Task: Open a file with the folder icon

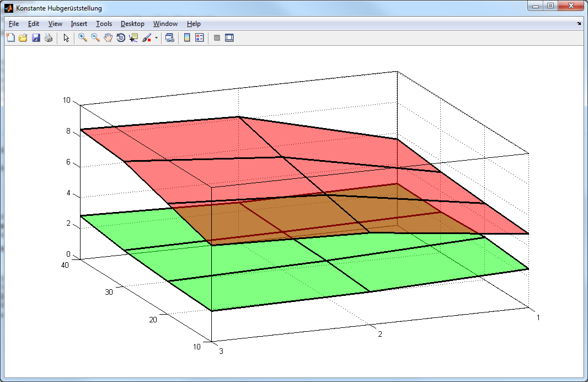Action: pyautogui.click(x=23, y=38)
